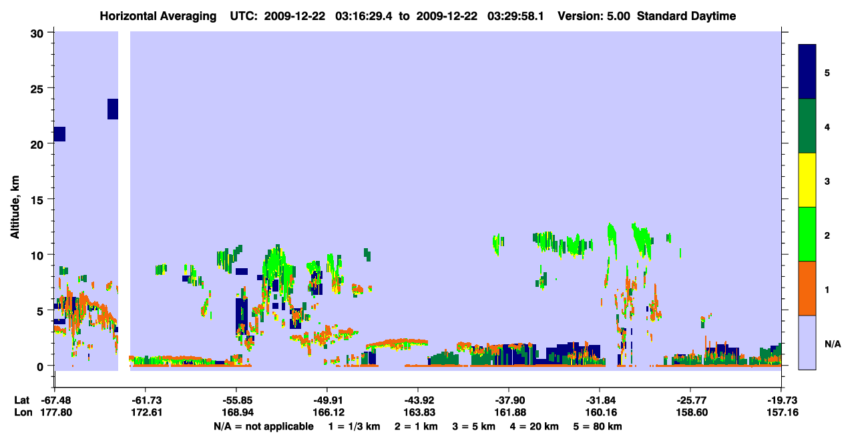Click the dark blue block near 21 km altitude

tap(59, 134)
